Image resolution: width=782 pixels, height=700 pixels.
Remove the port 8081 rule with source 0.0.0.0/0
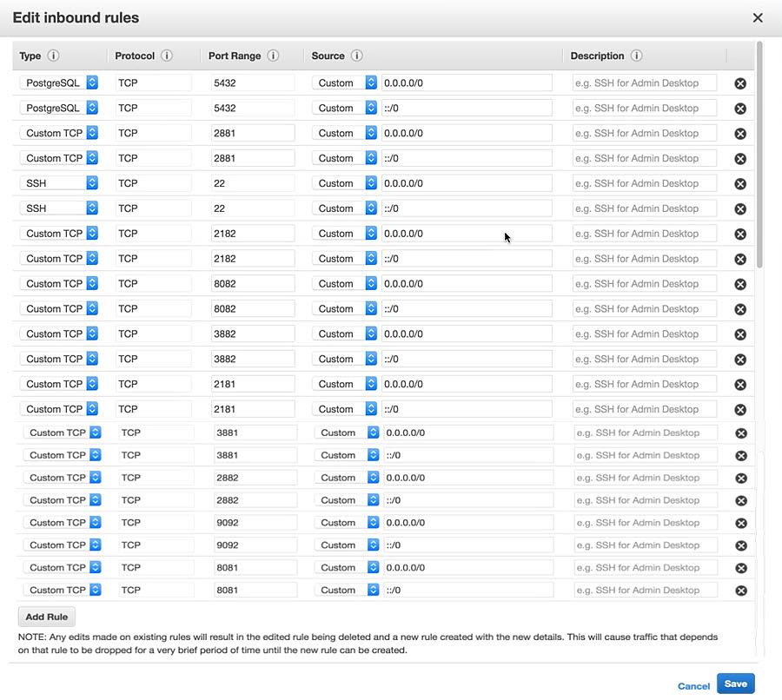pyautogui.click(x=742, y=568)
